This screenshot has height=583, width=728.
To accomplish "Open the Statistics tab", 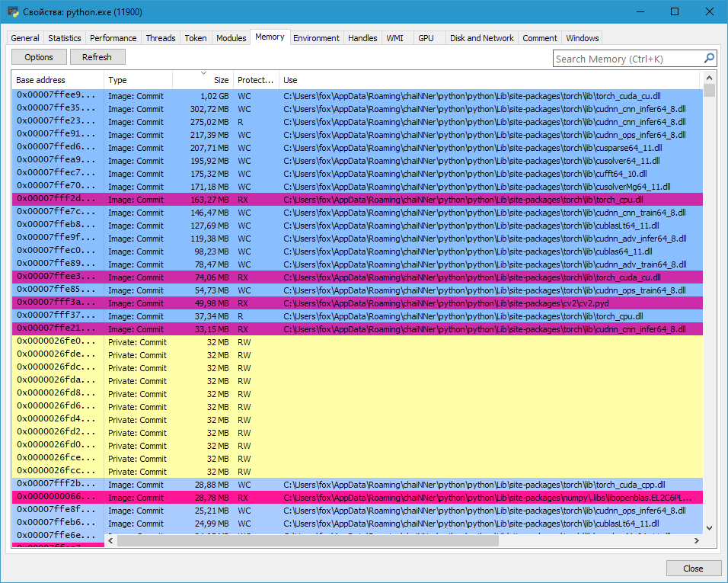I will (65, 38).
